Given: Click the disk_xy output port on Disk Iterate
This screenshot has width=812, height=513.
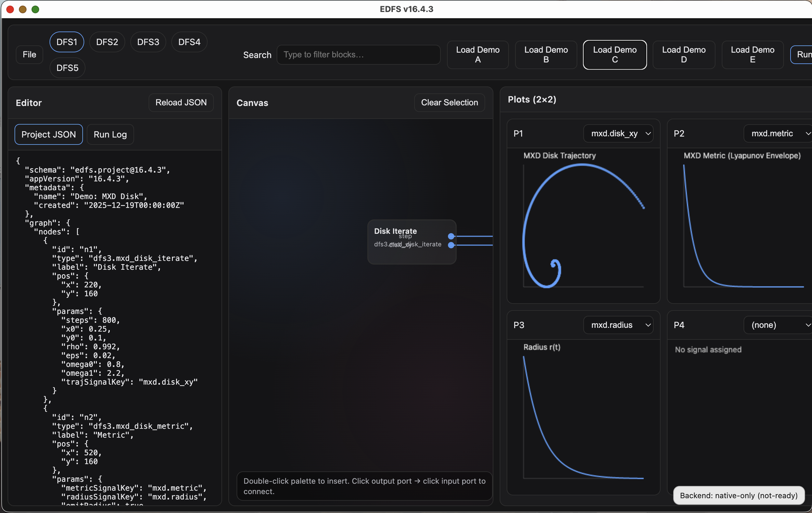Looking at the screenshot, I should coord(451,245).
